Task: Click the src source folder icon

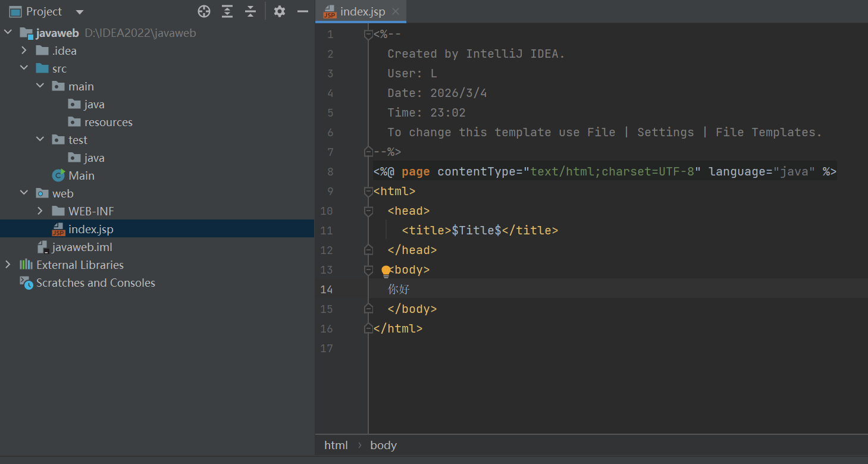Action: coord(42,68)
